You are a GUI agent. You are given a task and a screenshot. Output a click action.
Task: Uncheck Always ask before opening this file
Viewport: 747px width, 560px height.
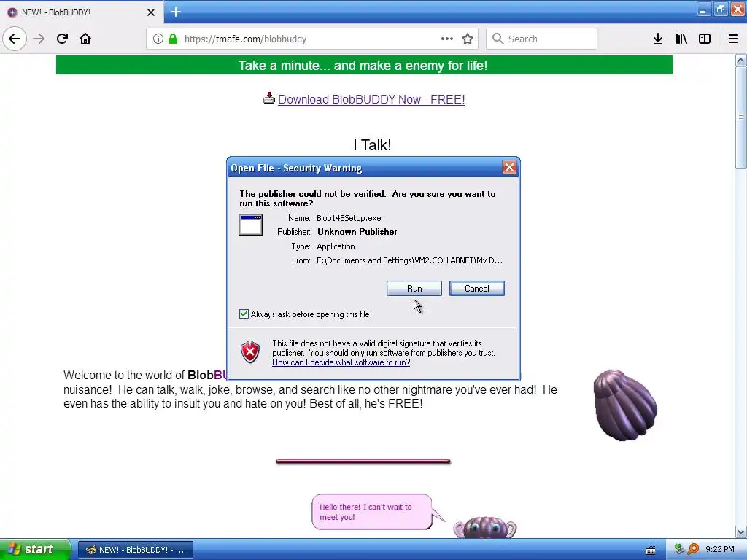pos(244,314)
